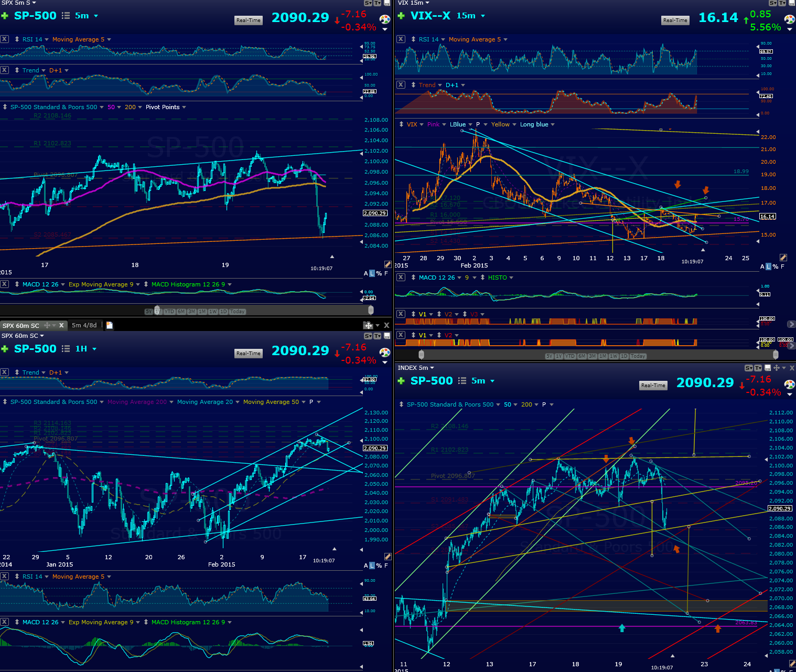Viewport: 796px width, 672px height.
Task: Close the RSI 14 indicator pane in SPX 5m panel
Action: pyautogui.click(x=4, y=39)
